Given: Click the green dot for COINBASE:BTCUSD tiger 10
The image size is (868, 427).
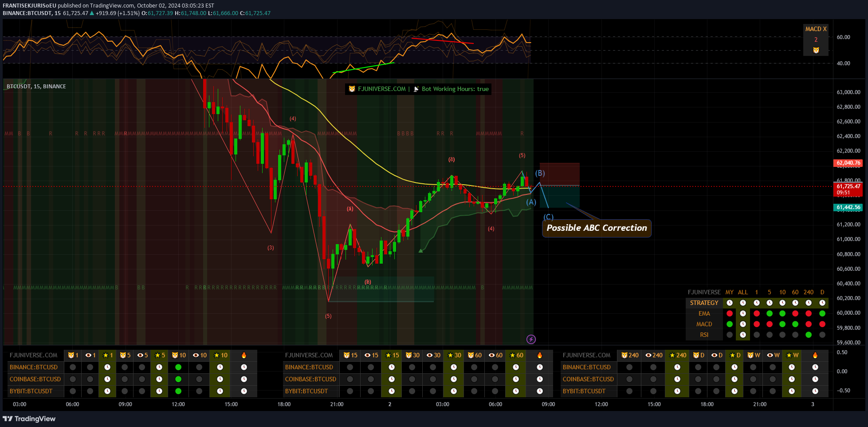Looking at the screenshot, I should coord(178,379).
